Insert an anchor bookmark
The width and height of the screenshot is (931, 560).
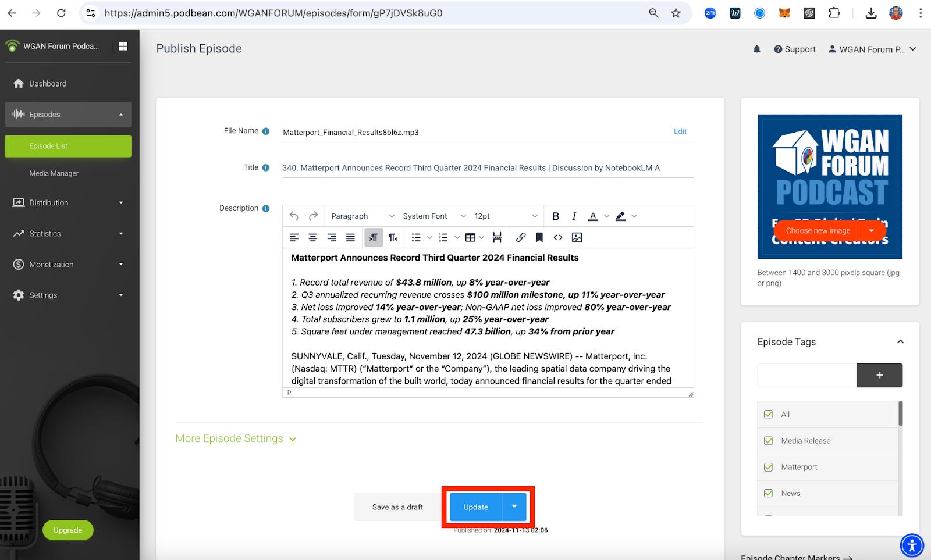click(539, 237)
